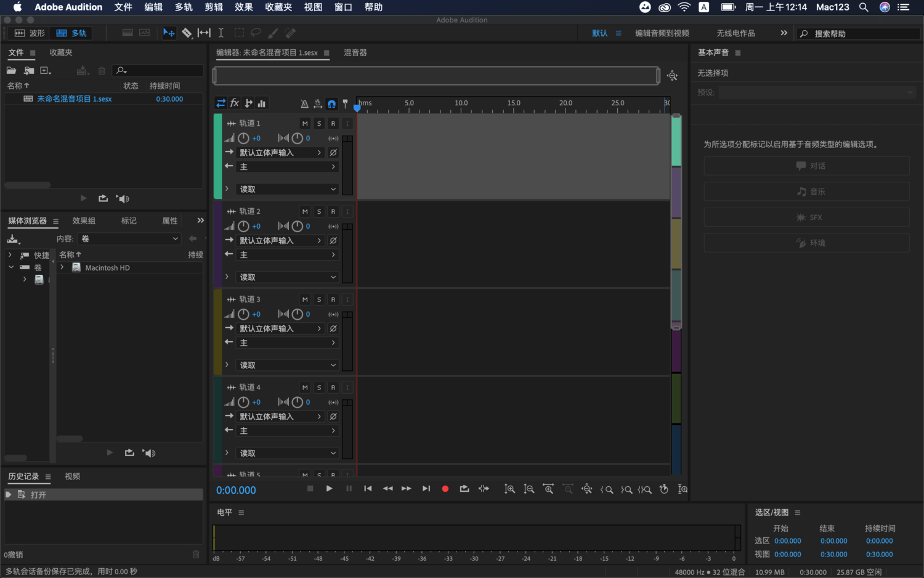Viewport: 924px width, 578px height.
Task: Toggle snapping headphone-magnet icon
Action: pos(331,104)
